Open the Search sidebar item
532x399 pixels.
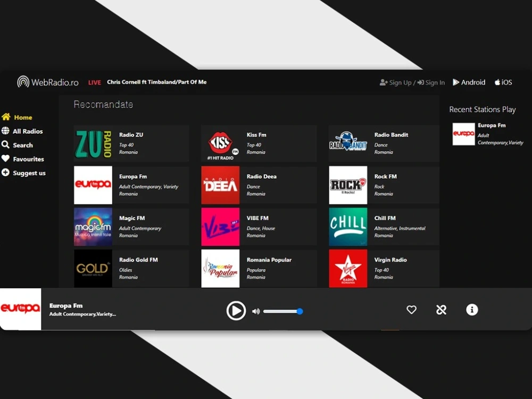tap(18, 145)
